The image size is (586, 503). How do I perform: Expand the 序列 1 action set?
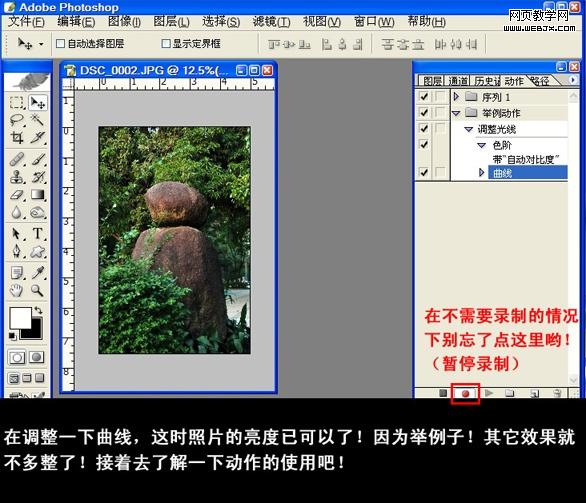[456, 97]
